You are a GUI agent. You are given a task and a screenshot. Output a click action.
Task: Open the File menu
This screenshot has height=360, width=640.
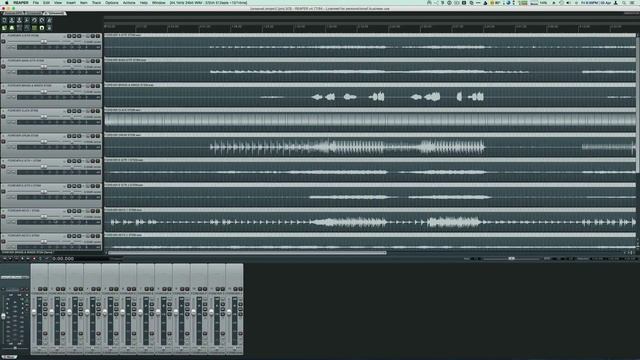[36, 2]
